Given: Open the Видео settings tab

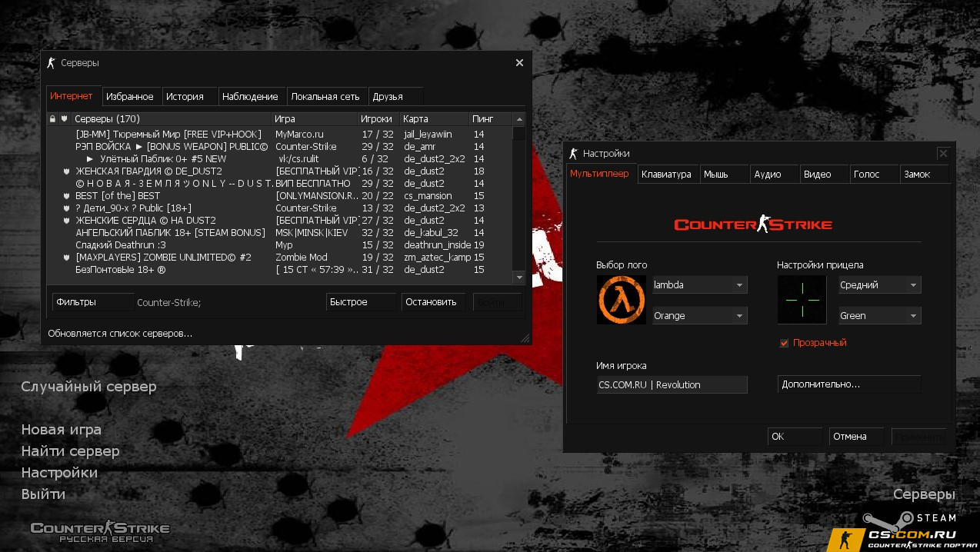Looking at the screenshot, I should coord(825,175).
